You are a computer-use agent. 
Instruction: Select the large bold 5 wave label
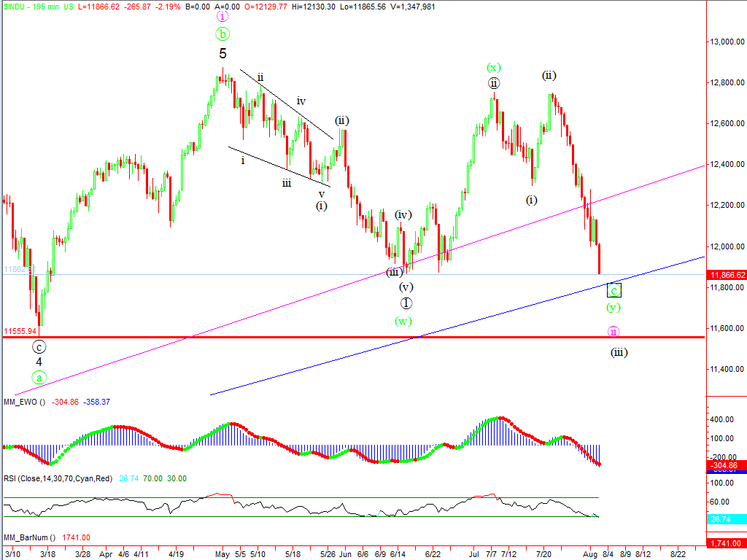[x=222, y=54]
